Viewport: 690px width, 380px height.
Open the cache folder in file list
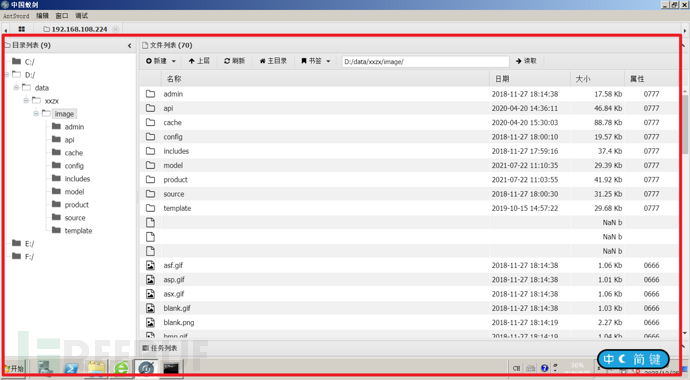click(x=172, y=122)
